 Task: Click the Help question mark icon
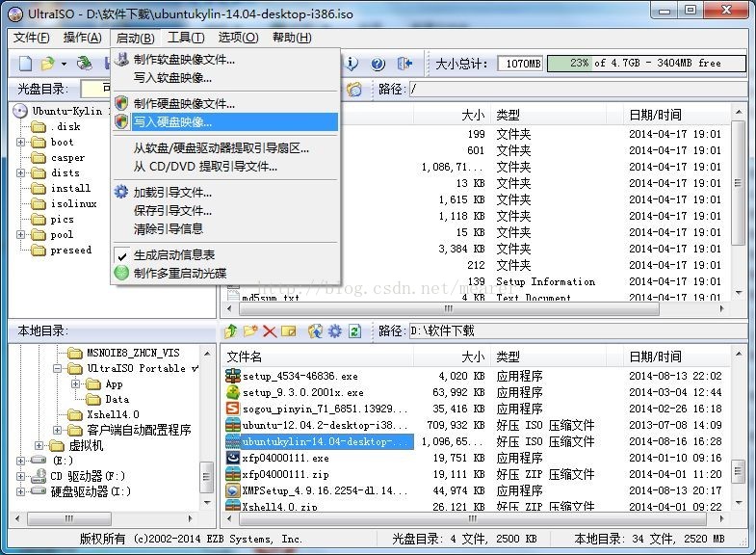(378, 64)
